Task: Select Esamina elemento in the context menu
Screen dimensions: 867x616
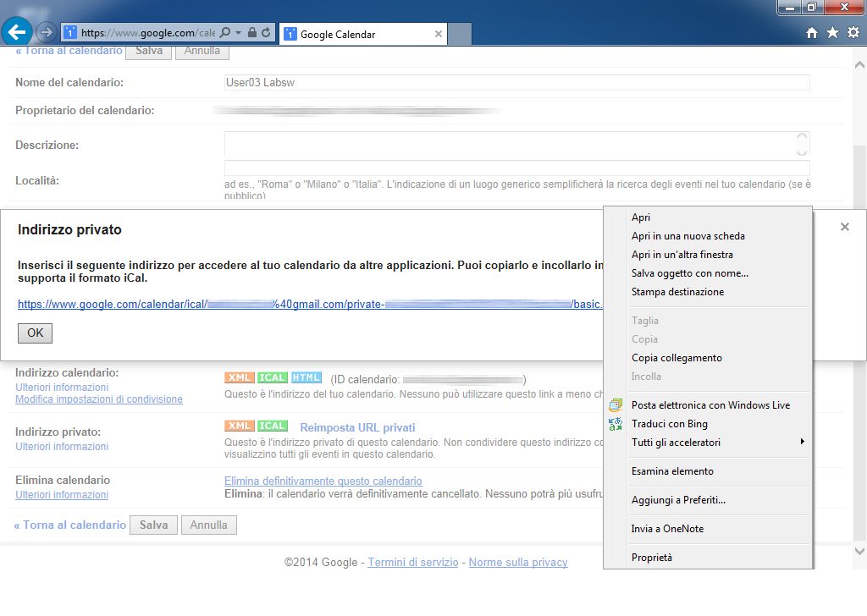Action: click(672, 471)
